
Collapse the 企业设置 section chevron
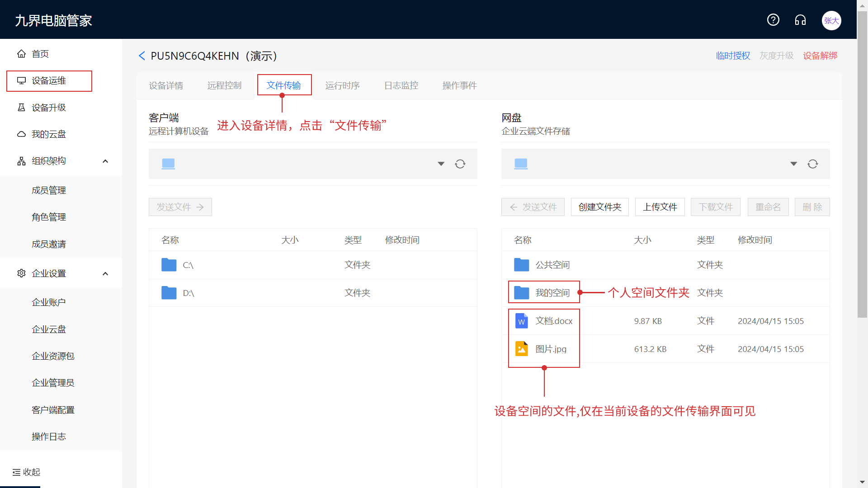pyautogui.click(x=105, y=274)
